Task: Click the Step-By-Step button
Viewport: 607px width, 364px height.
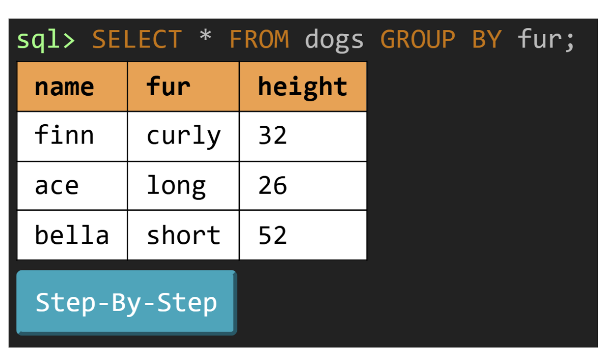Action: click(126, 302)
